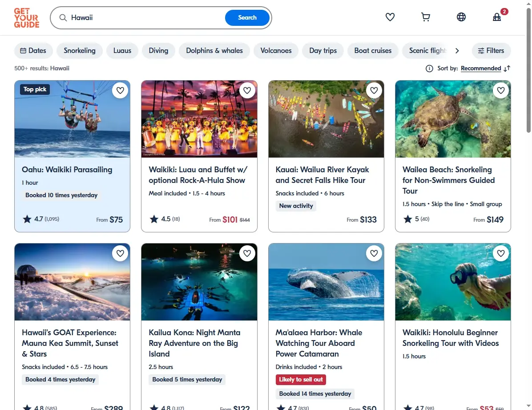Open the luau stage show photo
The image size is (532, 410).
click(199, 119)
